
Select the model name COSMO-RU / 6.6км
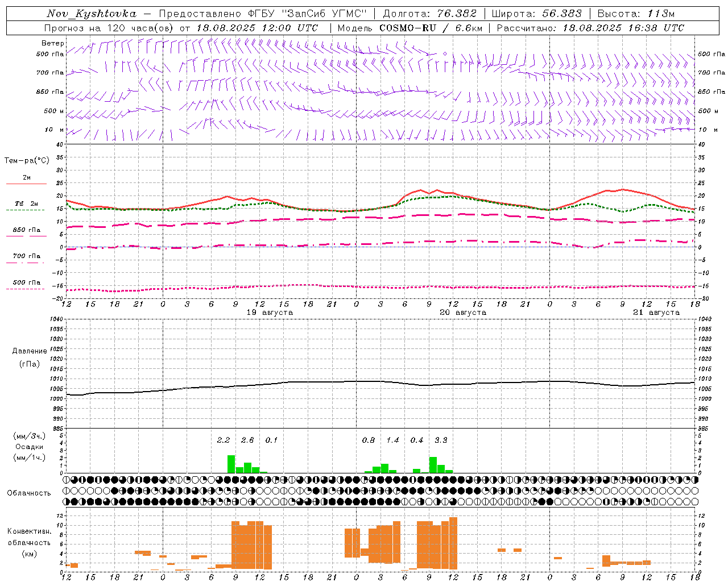tap(432, 28)
